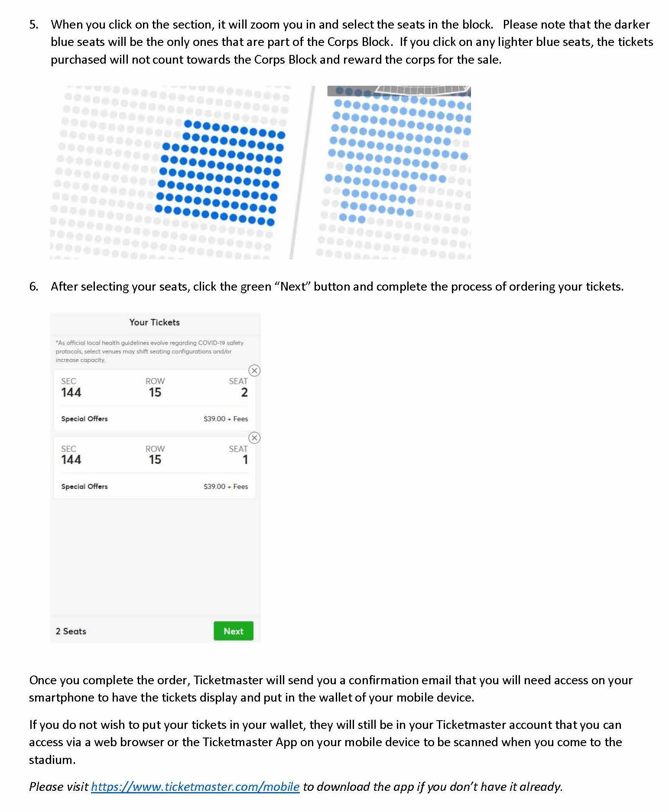Click the $39.00 + Fees price for Seat 2
This screenshot has width=669, height=812.
click(226, 419)
